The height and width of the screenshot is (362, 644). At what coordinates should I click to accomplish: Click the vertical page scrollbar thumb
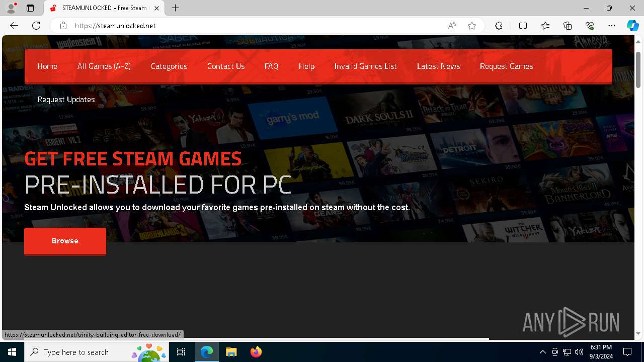tap(638, 69)
